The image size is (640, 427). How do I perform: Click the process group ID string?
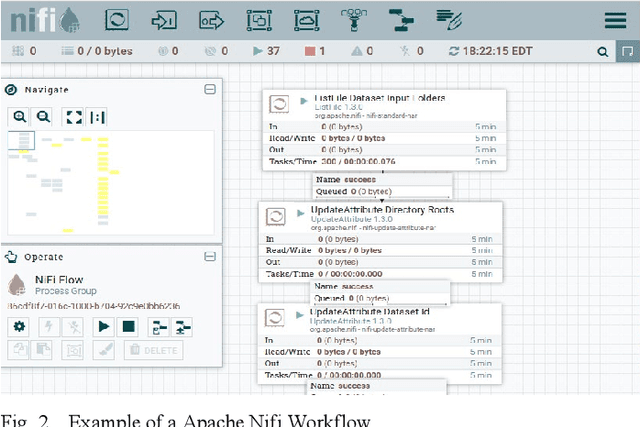(x=94, y=306)
